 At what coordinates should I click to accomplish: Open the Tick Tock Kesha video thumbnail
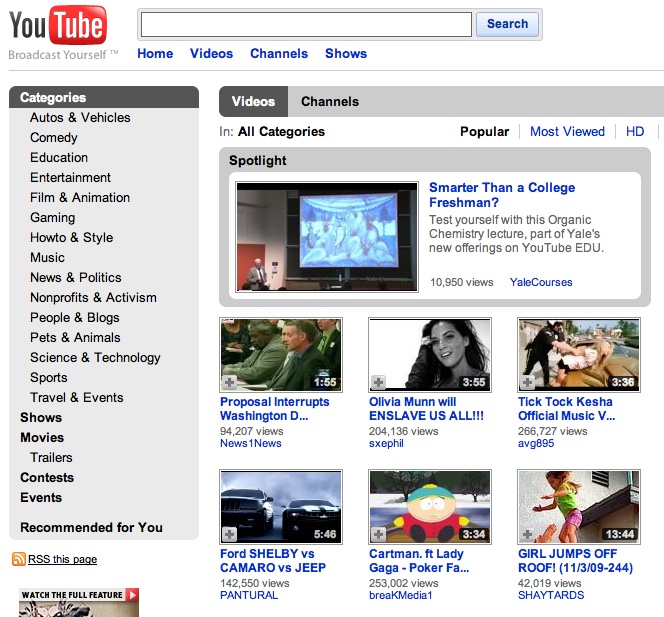[x=579, y=355]
